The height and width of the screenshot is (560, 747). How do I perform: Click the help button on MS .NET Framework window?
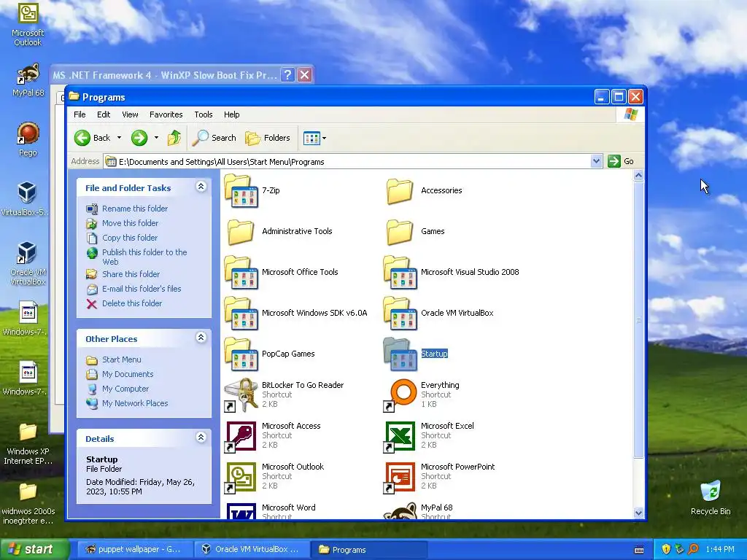[x=287, y=75]
